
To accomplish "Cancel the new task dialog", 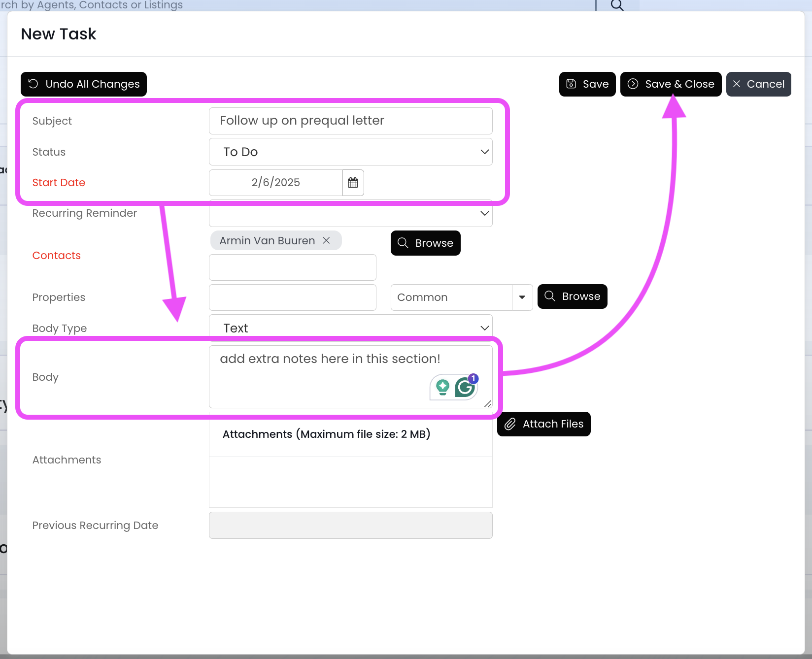I will (x=758, y=84).
